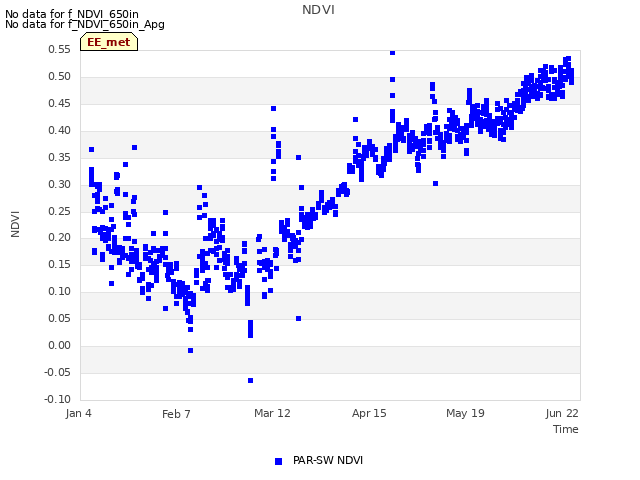Click the 0.30 y-axis tick label
This screenshot has height=480, width=640.
click(x=60, y=184)
